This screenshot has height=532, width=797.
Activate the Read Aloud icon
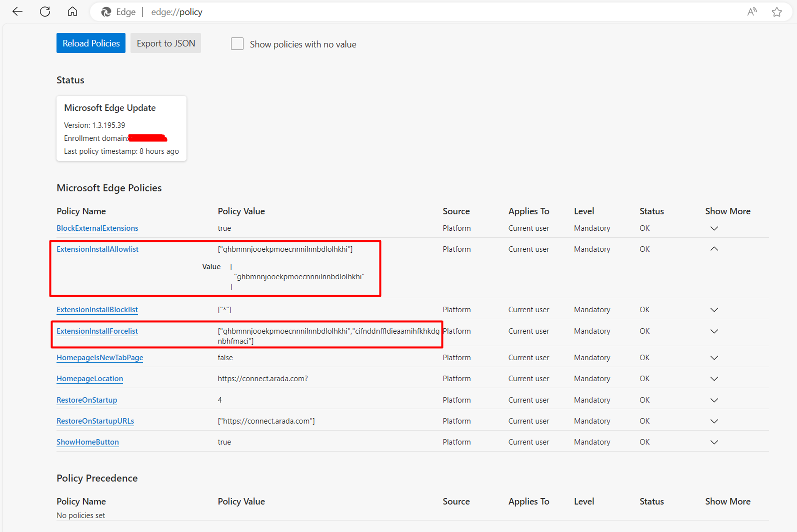tap(752, 12)
